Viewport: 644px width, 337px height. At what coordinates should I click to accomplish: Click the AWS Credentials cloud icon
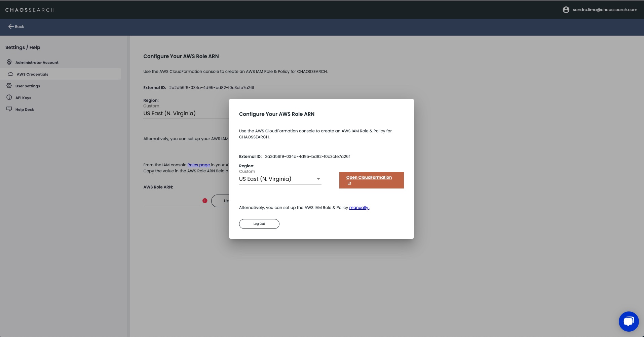(x=10, y=74)
